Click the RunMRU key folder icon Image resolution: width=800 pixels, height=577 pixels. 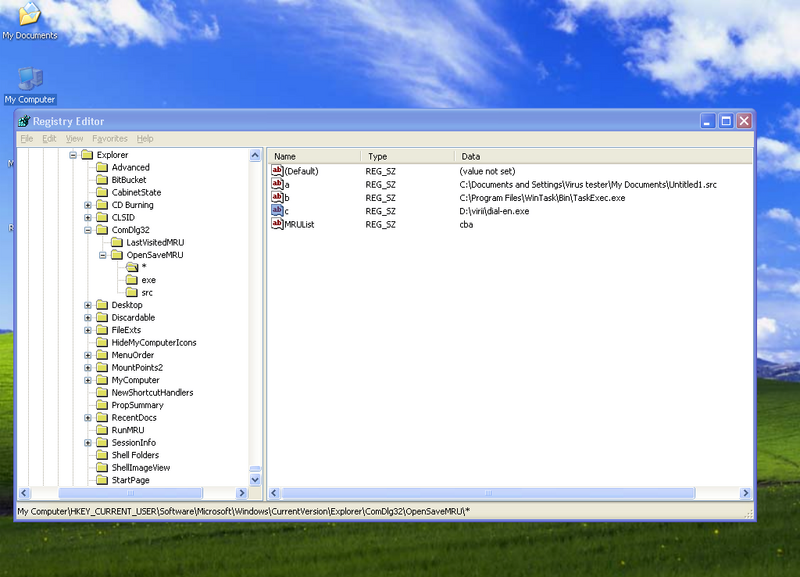(x=102, y=430)
